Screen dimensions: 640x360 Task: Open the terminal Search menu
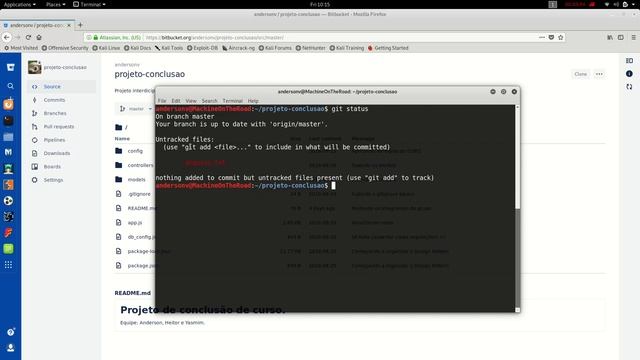tap(209, 101)
